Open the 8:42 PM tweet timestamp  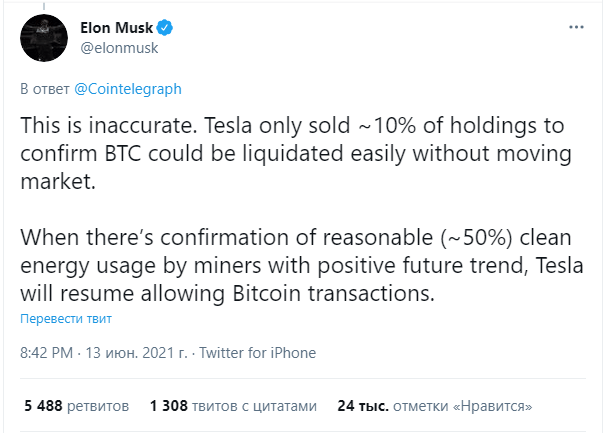coord(46,353)
